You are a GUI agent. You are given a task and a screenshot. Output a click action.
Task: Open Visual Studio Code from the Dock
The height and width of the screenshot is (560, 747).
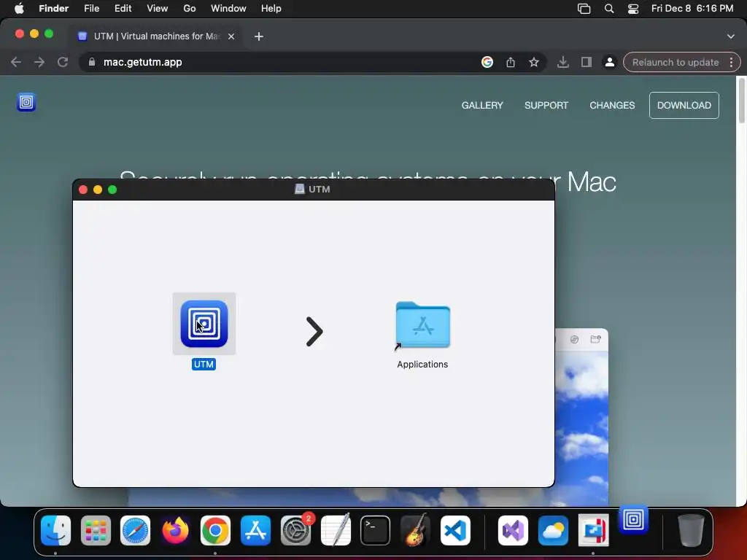455,531
